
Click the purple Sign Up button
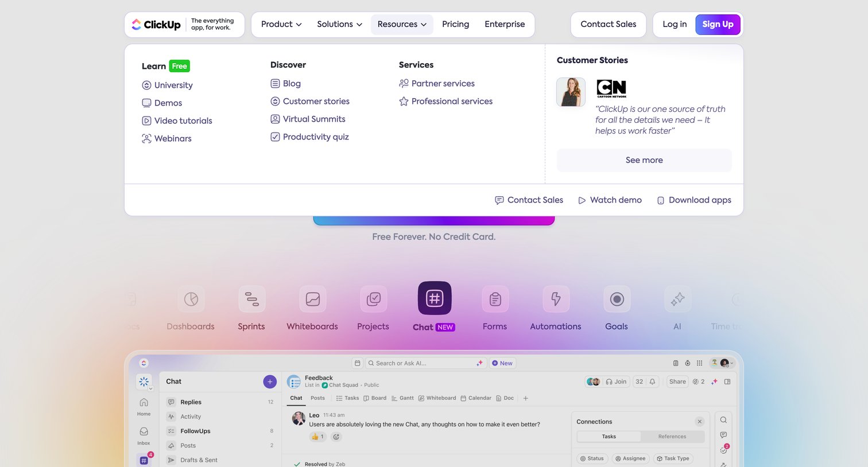[718, 24]
